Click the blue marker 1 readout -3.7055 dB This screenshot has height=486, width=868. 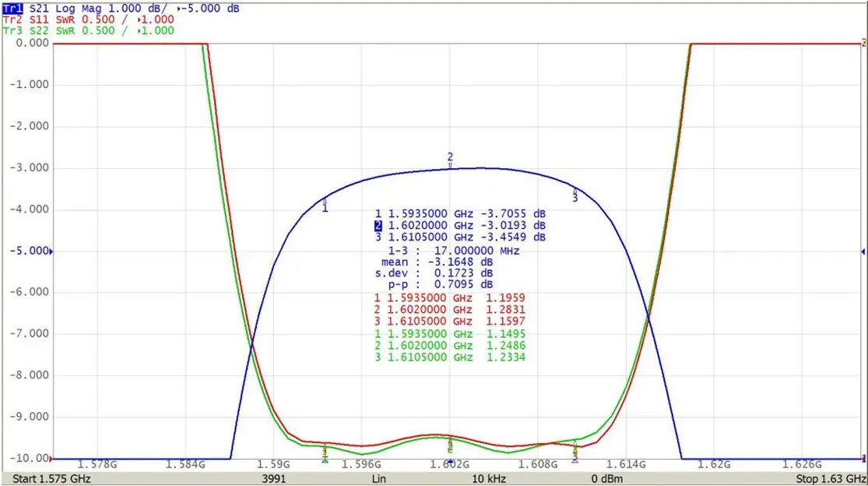pyautogui.click(x=512, y=213)
